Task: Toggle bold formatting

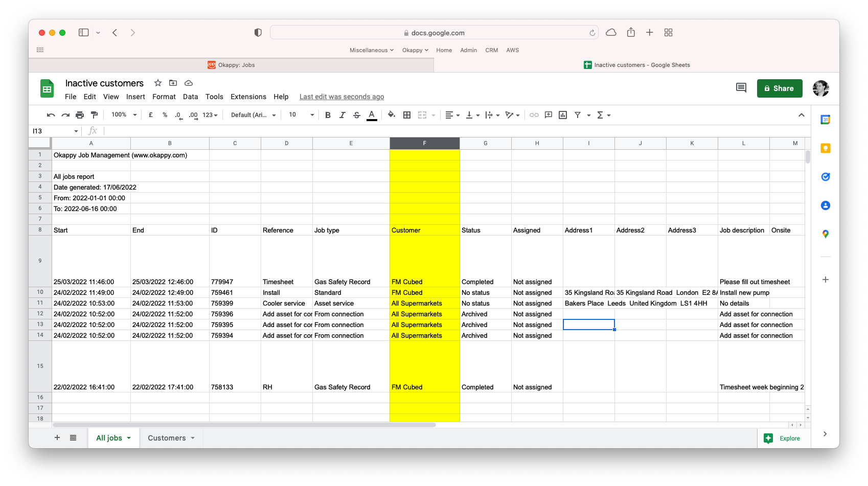Action: [x=328, y=115]
